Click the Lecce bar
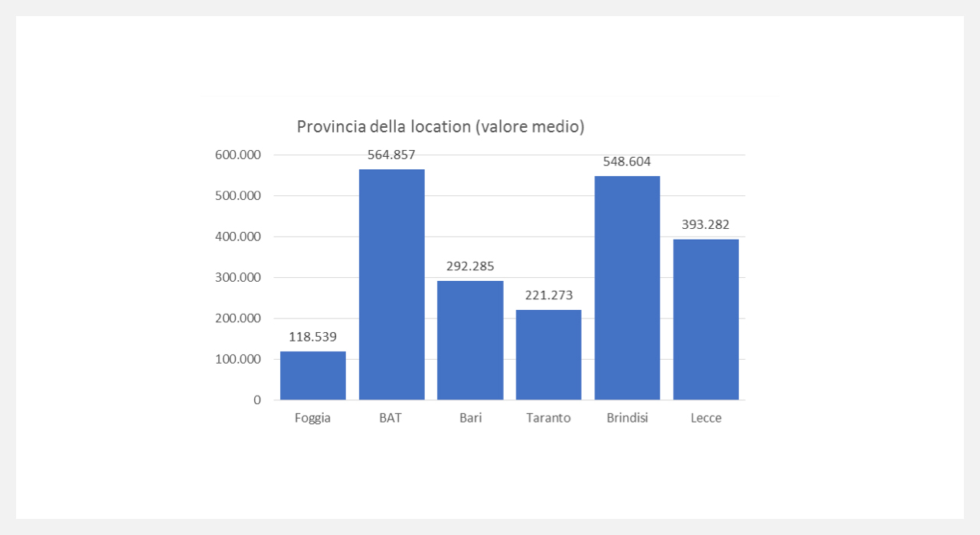 (x=706, y=320)
